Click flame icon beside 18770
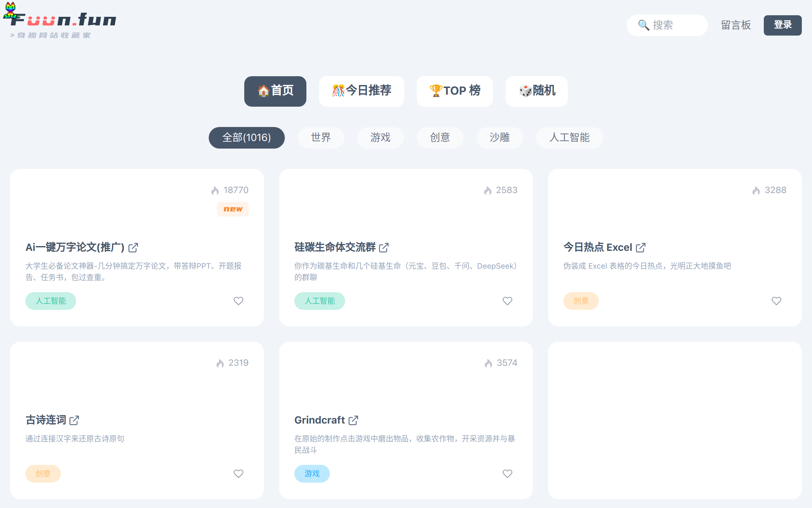Viewport: 812px width, 508px height. click(x=215, y=190)
